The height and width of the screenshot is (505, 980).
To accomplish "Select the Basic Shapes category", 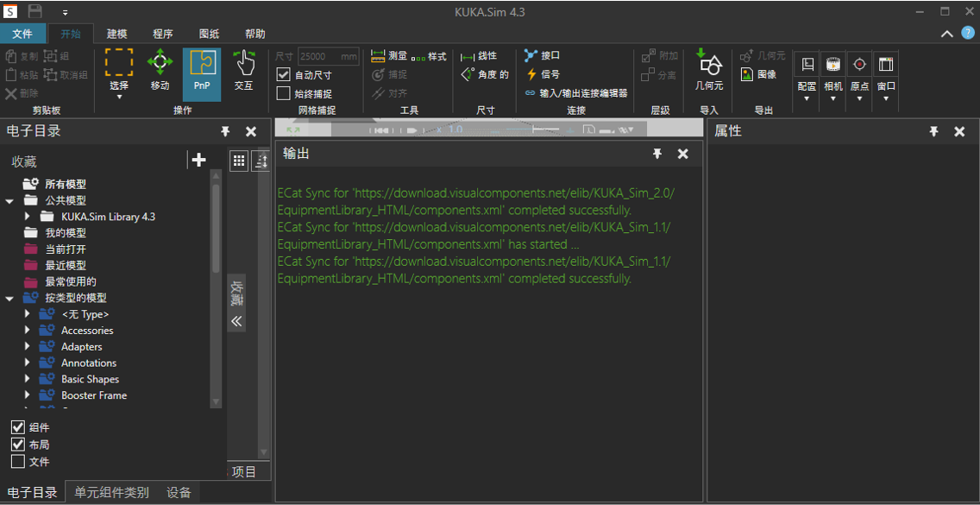I will click(90, 379).
